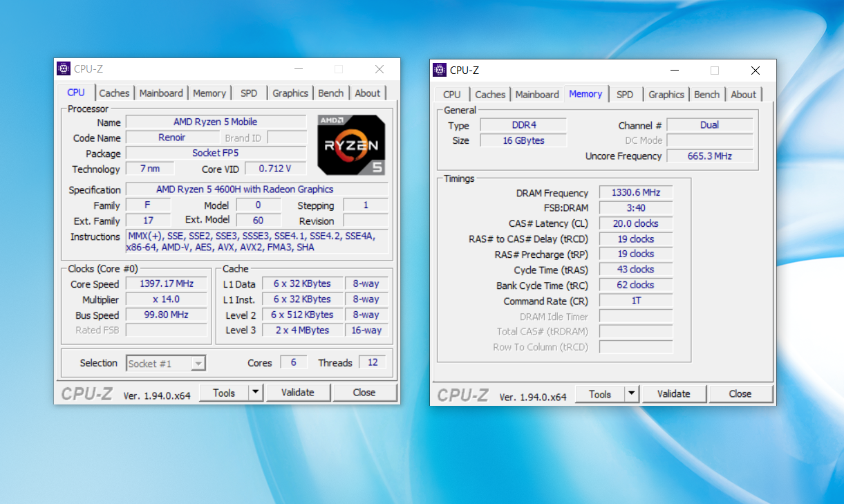Minimize the right CPU-Z window
This screenshot has height=504, width=844.
[675, 71]
